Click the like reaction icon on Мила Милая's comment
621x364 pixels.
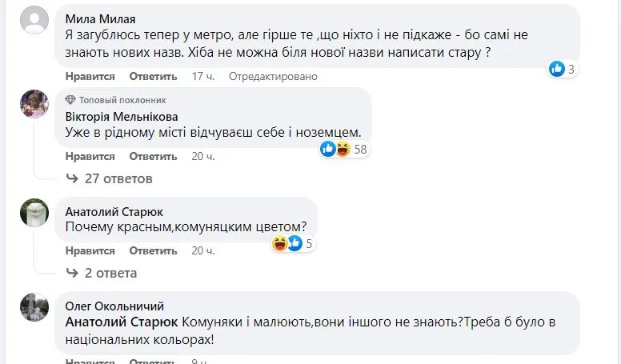[557, 69]
